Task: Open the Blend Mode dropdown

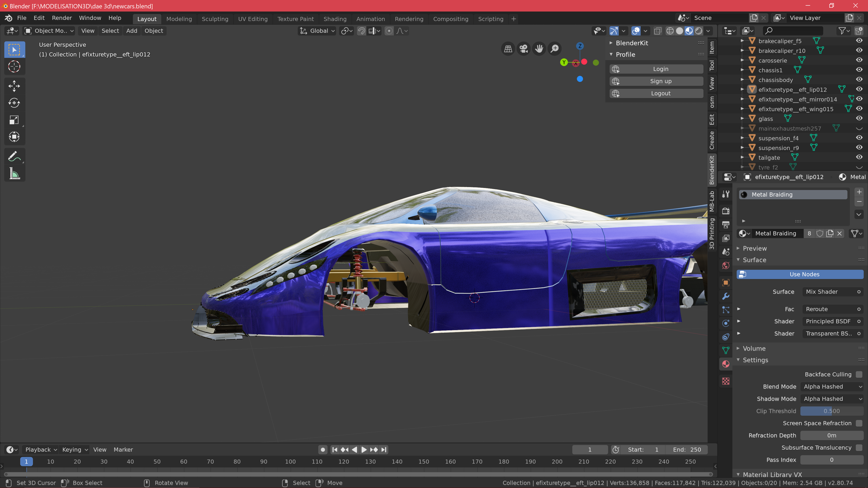Action: 832,387
